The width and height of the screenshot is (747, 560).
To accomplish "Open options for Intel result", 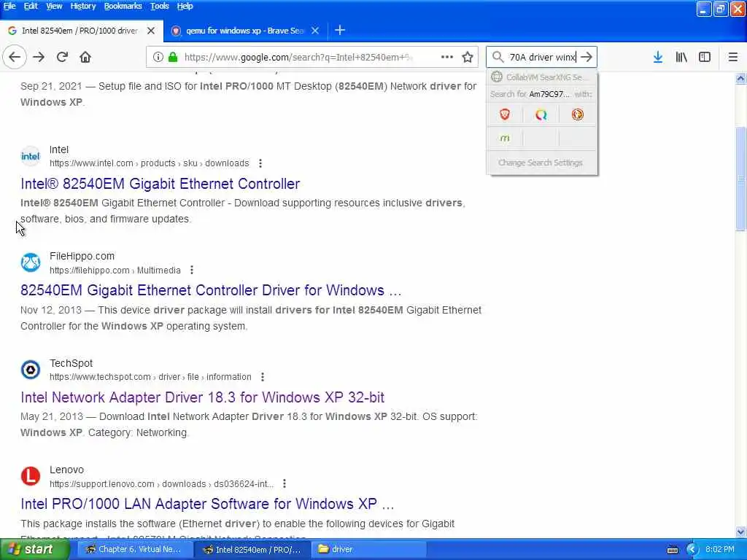I will pos(260,163).
